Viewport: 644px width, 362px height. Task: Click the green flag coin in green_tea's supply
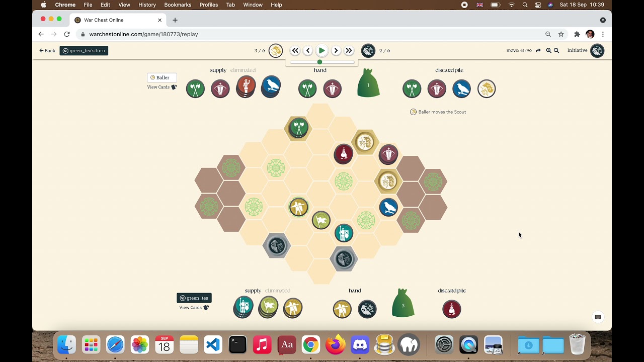tap(269, 307)
